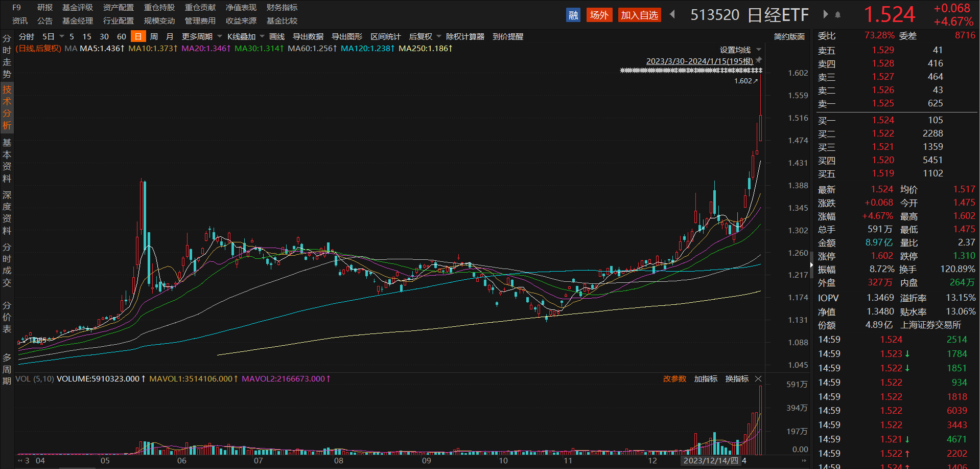The image size is (980, 469).
Task: Open the 重仓持股 menu
Action: click(159, 8)
